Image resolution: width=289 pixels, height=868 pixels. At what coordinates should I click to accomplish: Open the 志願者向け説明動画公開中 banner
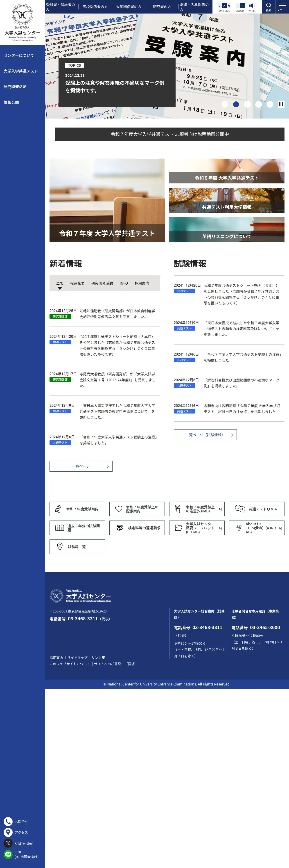click(x=169, y=134)
